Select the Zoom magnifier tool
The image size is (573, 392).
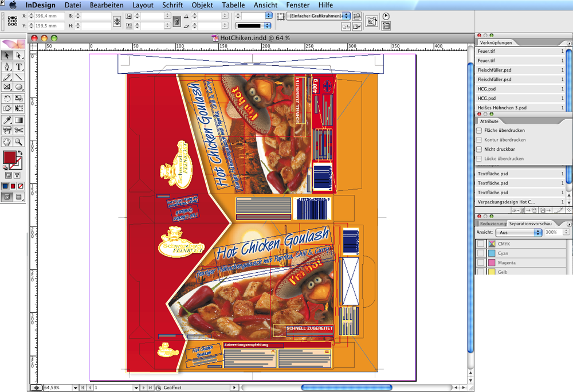19,142
